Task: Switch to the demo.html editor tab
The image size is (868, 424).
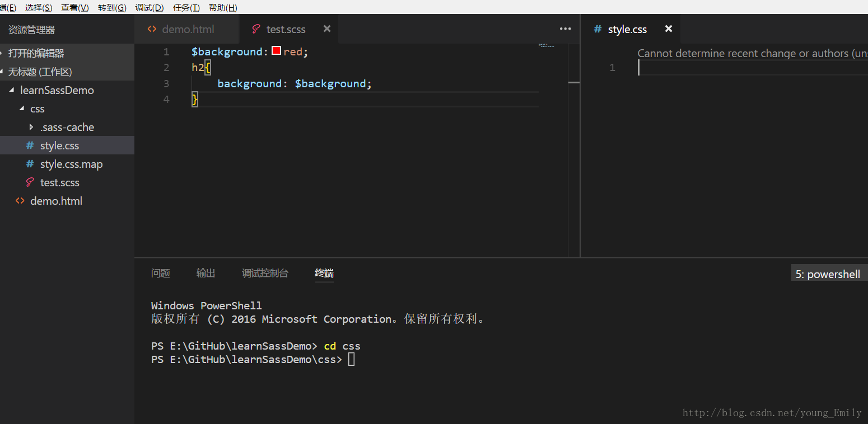Action: point(186,29)
